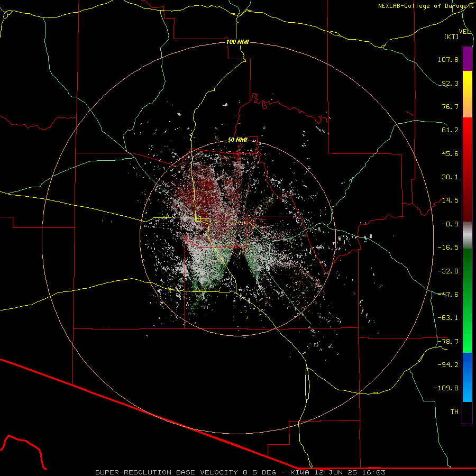This screenshot has width=476, height=476.
Task: Select the -47.6 scale value
Action: [448, 295]
